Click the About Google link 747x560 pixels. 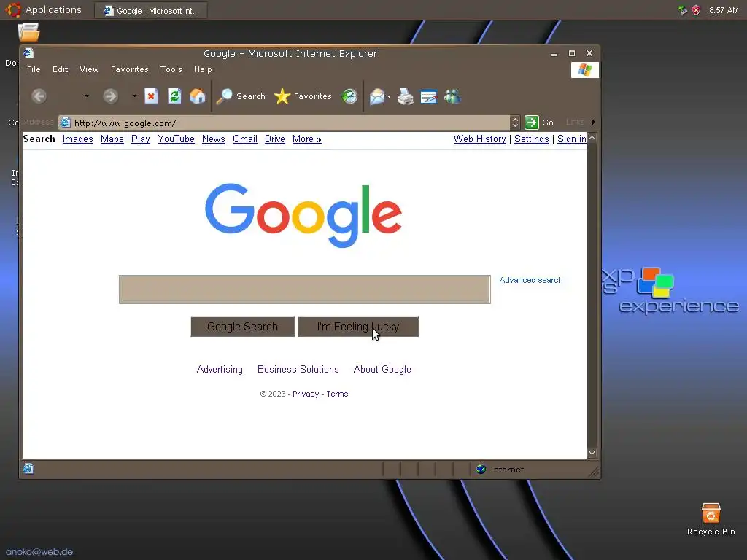point(382,370)
